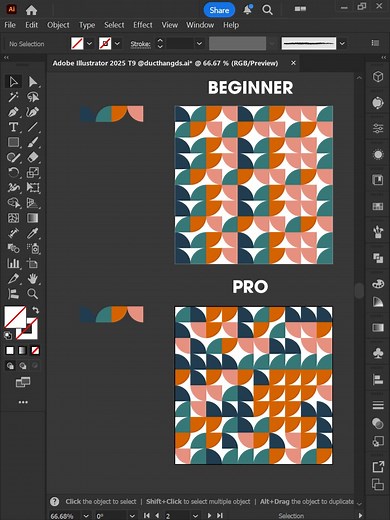Select the Width tool
The width and height of the screenshot is (390, 520).
[13, 187]
